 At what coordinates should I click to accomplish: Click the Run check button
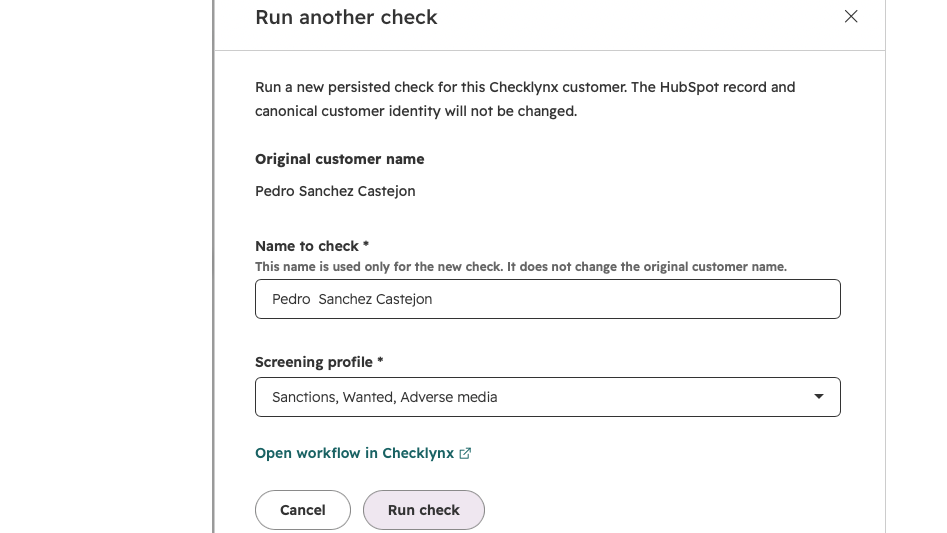(423, 510)
